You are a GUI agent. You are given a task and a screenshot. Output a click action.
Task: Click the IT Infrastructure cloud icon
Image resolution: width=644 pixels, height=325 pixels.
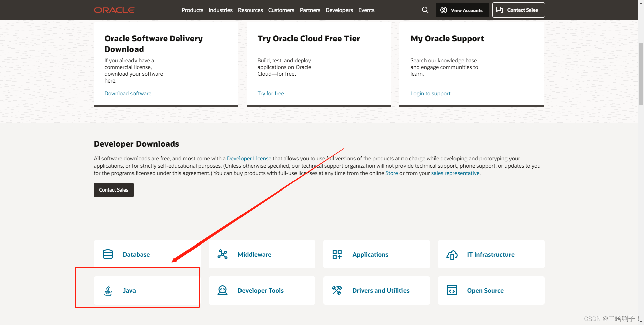452,255
